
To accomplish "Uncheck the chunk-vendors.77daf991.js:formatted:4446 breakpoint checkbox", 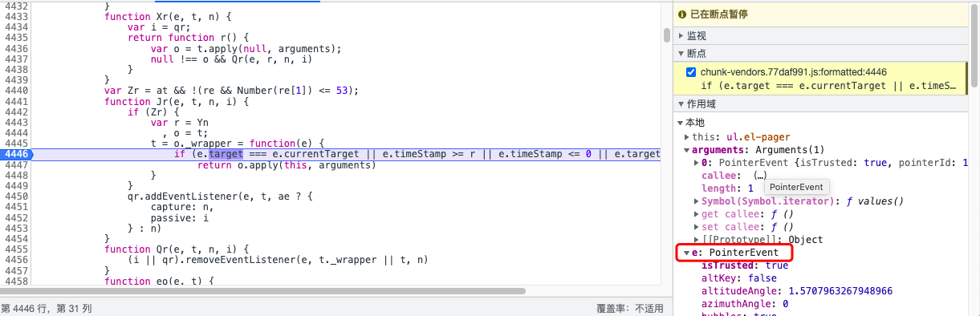I will [x=691, y=72].
